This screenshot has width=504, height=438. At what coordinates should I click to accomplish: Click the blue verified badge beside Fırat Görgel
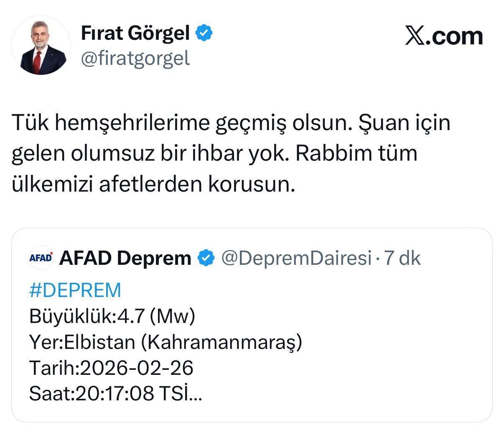(x=204, y=33)
